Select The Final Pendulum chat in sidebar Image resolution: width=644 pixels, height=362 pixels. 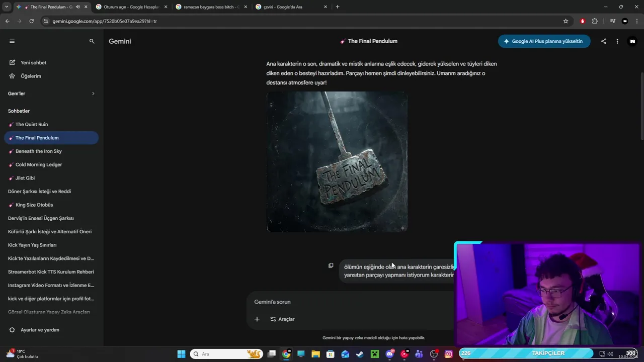pos(51,138)
